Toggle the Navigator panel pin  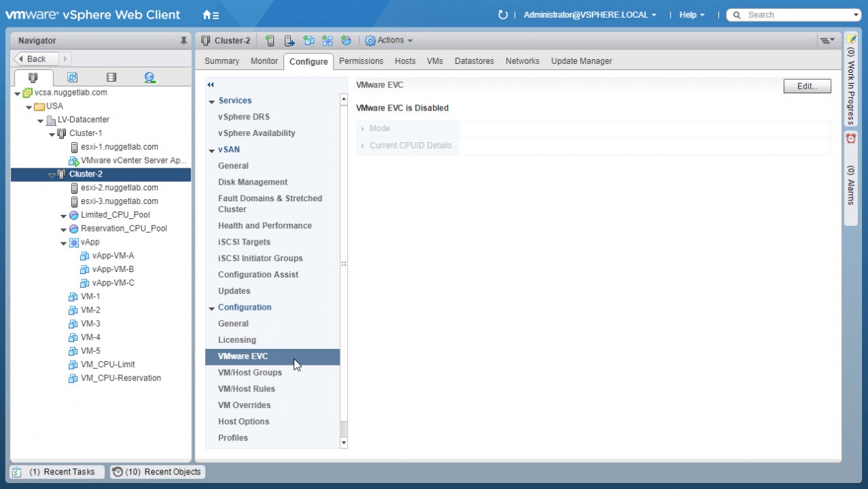point(183,41)
